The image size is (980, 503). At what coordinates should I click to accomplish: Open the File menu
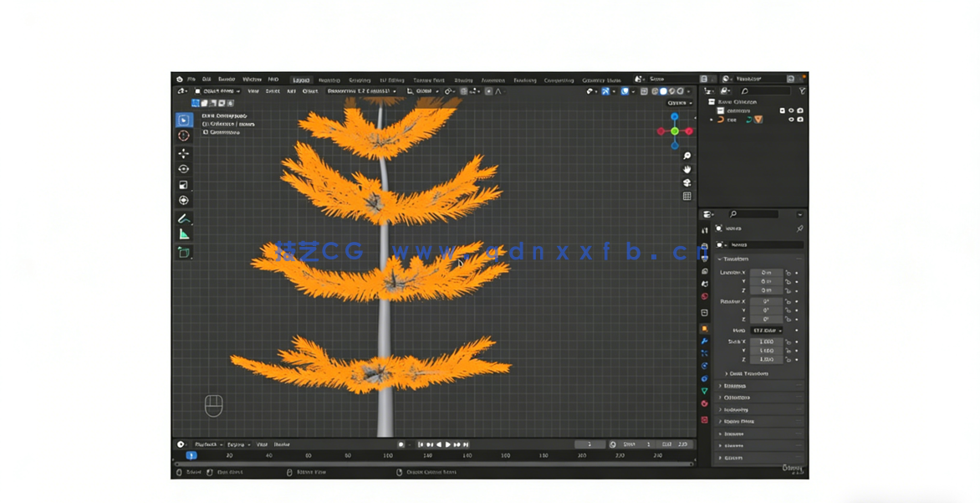(x=191, y=80)
